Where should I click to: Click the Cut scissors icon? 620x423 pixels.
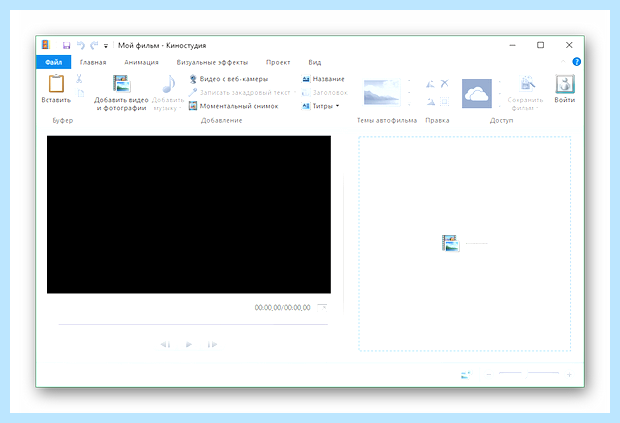point(79,79)
